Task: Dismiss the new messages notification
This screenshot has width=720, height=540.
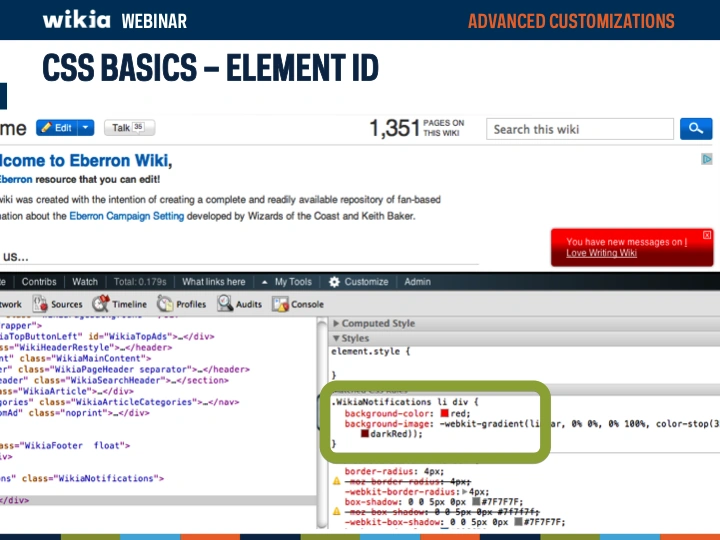Action: click(x=707, y=235)
